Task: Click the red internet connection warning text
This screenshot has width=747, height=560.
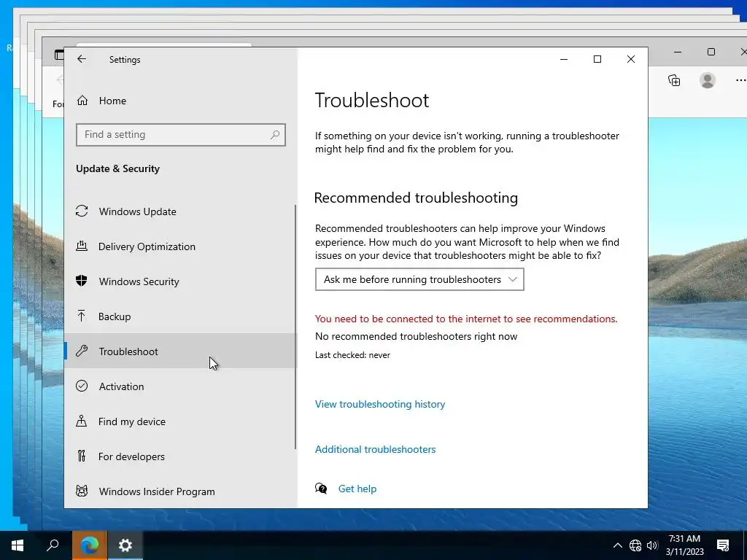Action: click(466, 319)
